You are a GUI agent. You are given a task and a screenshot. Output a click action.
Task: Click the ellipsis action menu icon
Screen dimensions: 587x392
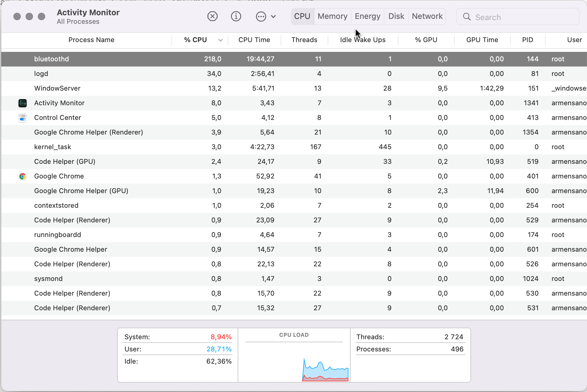point(261,16)
